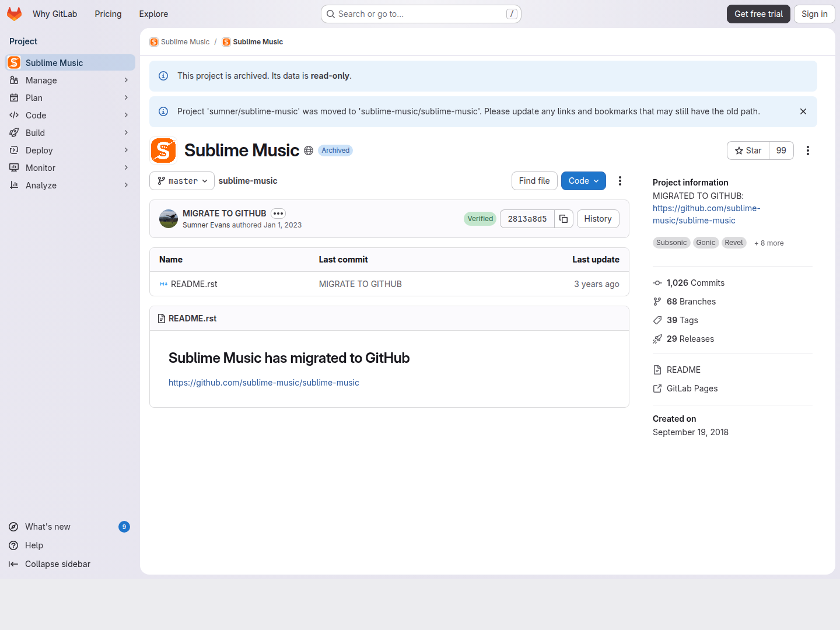Expand the Deploy sidebar section
The image size is (840, 630).
click(x=70, y=150)
